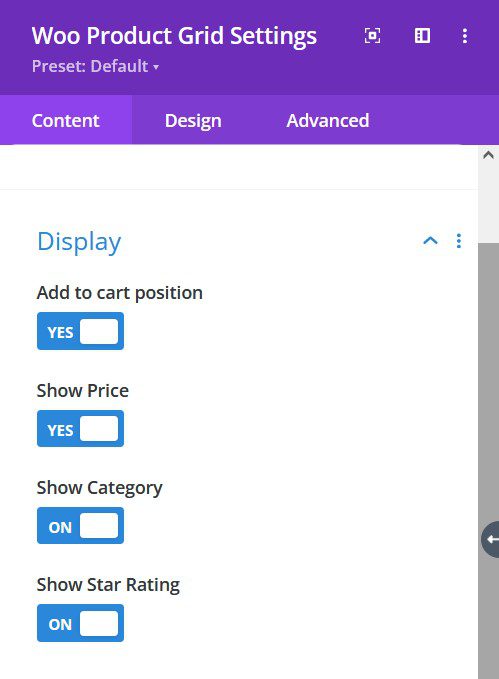
Task: Click the Show Category label
Action: (100, 488)
